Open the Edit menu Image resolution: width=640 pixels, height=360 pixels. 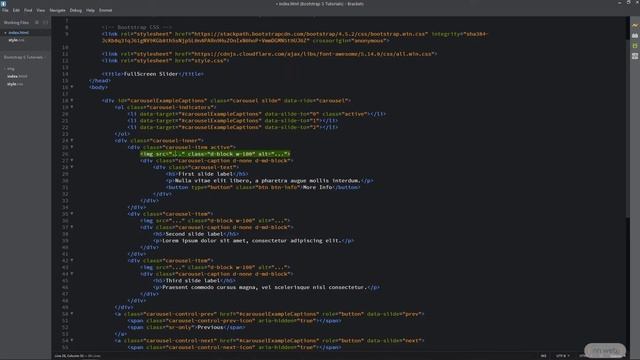[x=16, y=10]
